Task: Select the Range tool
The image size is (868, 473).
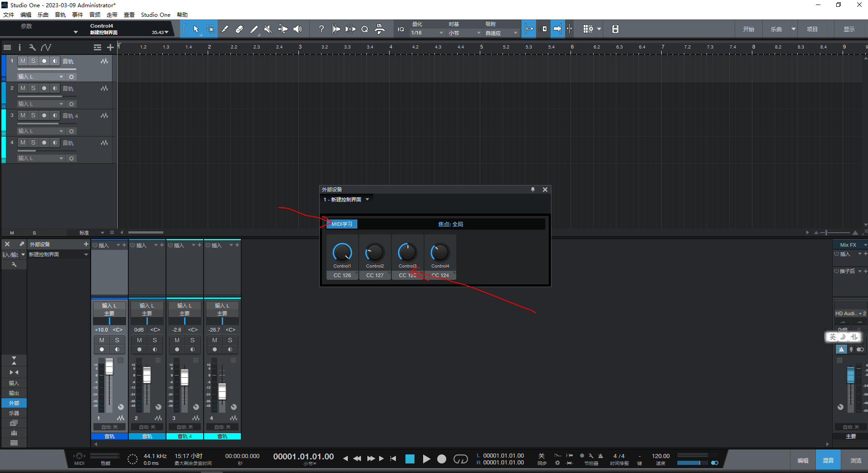Action: (211, 29)
